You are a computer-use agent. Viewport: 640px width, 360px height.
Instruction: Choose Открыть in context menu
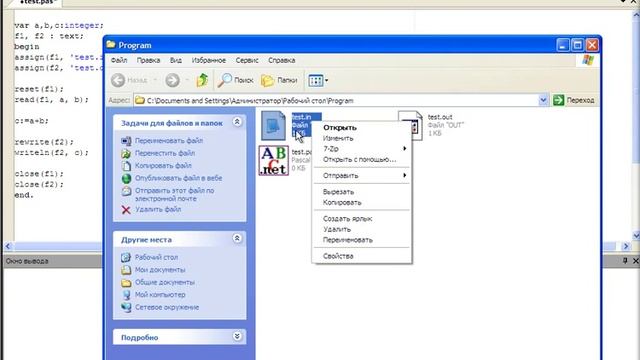(362, 128)
